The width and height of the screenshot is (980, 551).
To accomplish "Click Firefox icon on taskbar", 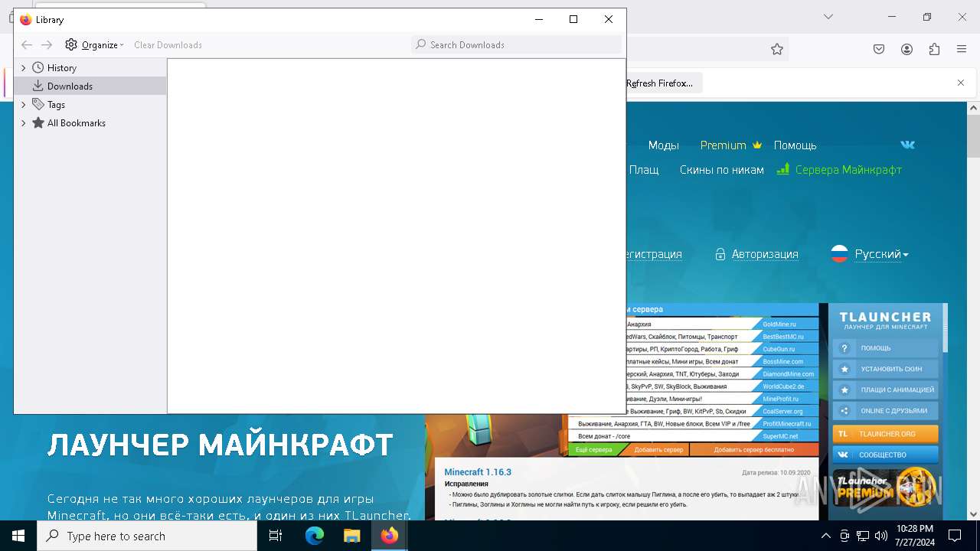I will coord(389,536).
